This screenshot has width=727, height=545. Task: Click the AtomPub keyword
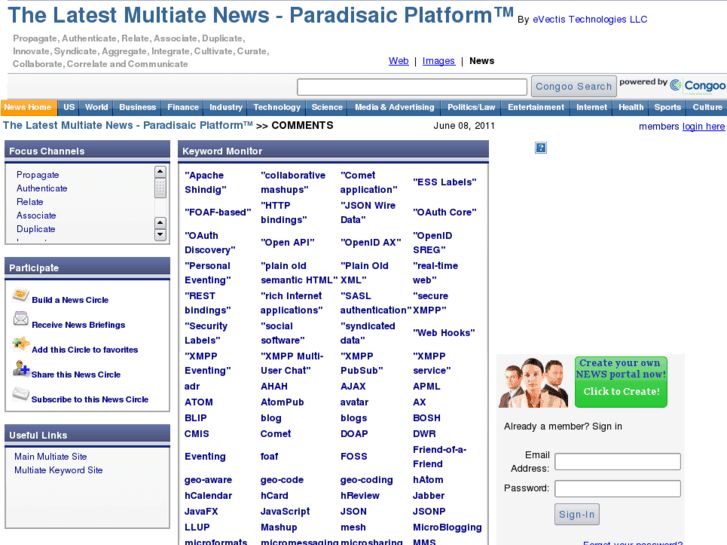(x=282, y=402)
